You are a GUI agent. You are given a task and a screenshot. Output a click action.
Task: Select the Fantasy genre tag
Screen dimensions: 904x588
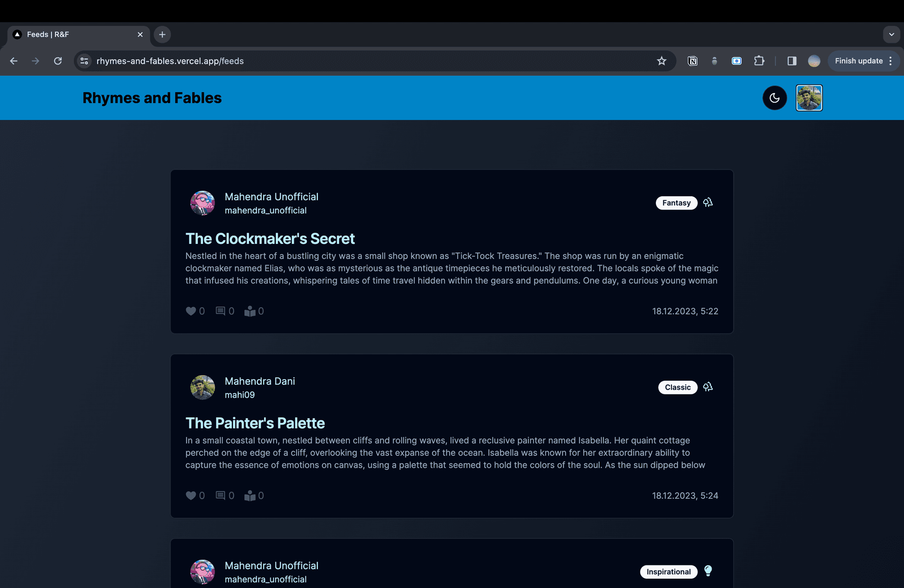[x=676, y=203]
